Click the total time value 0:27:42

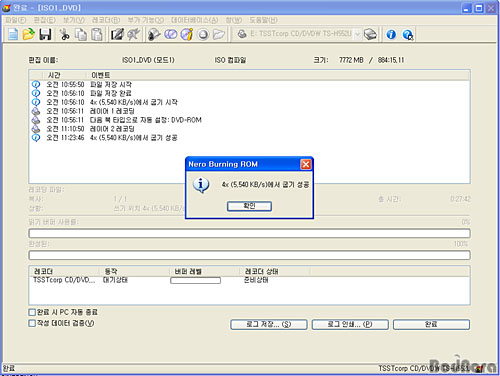pyautogui.click(x=460, y=199)
